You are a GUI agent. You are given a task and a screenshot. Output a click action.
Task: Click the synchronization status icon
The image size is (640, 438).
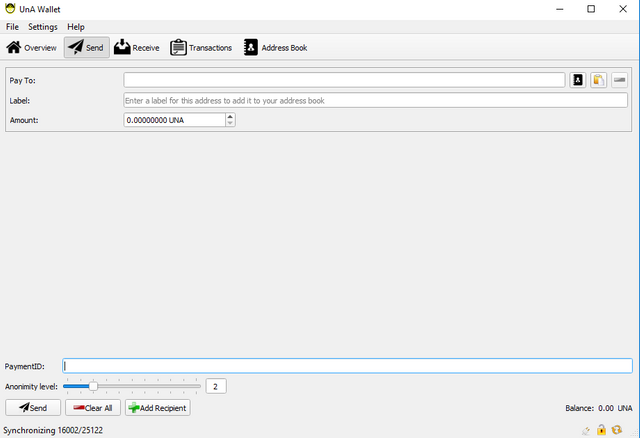click(616, 430)
